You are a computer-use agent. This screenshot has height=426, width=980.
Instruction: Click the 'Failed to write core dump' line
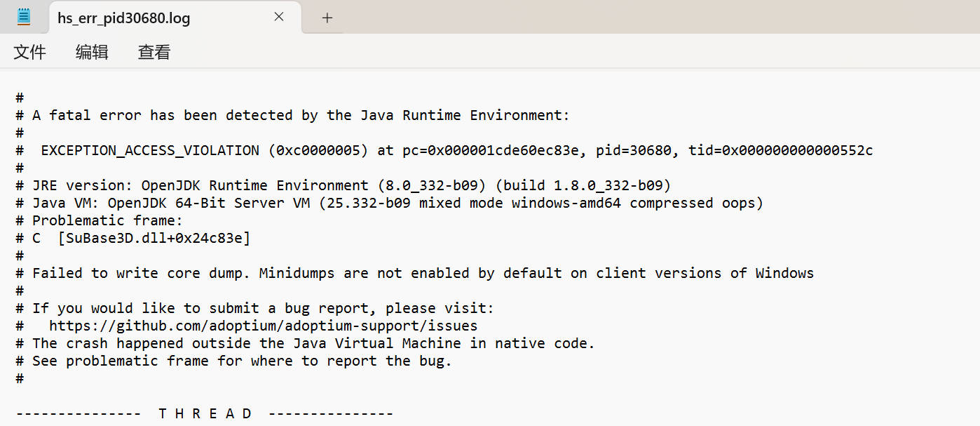(x=415, y=273)
